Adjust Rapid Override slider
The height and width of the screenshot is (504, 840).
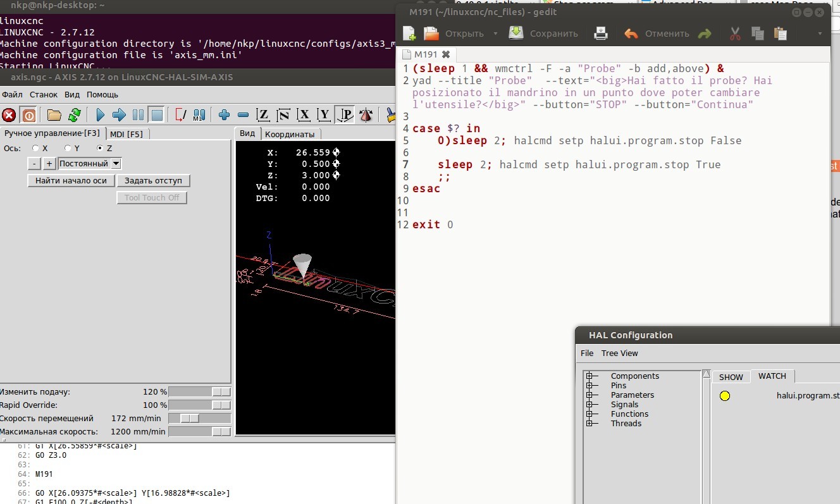click(x=199, y=405)
